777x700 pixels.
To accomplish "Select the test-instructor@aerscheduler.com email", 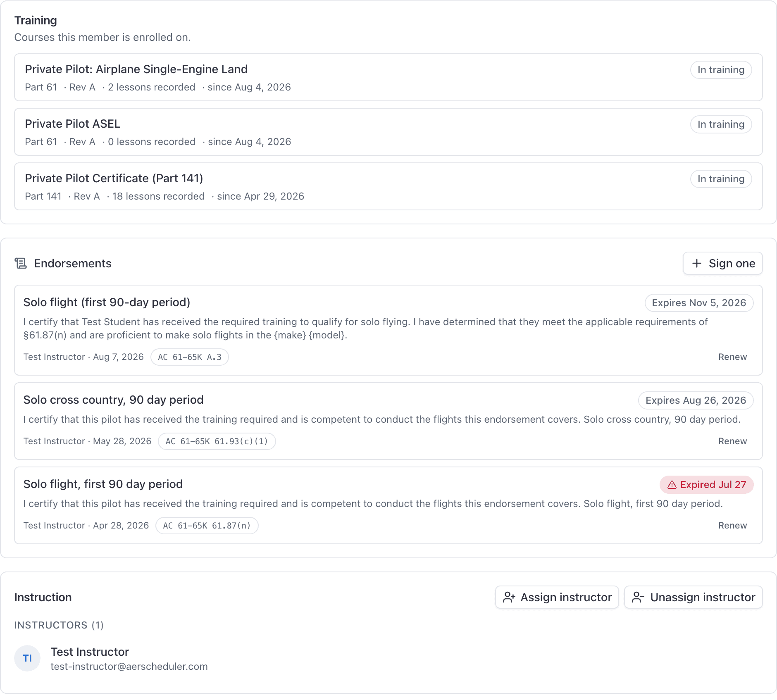I will (x=129, y=667).
